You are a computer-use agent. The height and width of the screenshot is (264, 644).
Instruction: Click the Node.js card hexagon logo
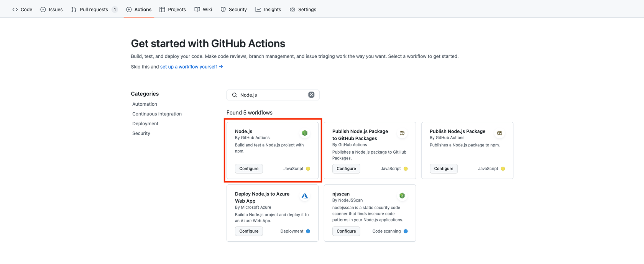pos(305,133)
